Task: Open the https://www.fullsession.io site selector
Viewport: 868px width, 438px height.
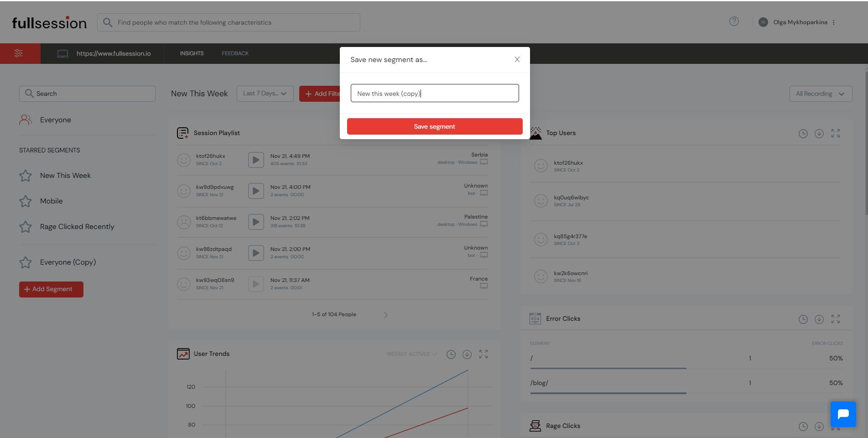Action: click(x=114, y=53)
